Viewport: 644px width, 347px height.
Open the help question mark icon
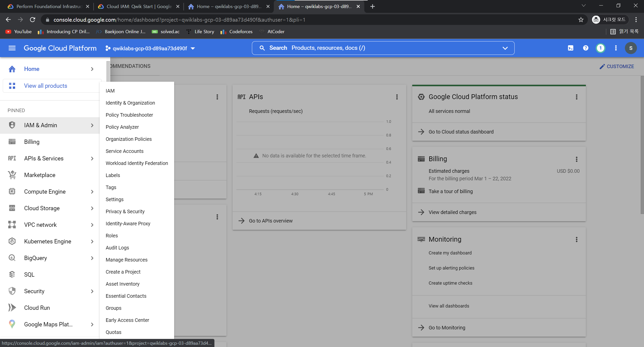tap(586, 48)
